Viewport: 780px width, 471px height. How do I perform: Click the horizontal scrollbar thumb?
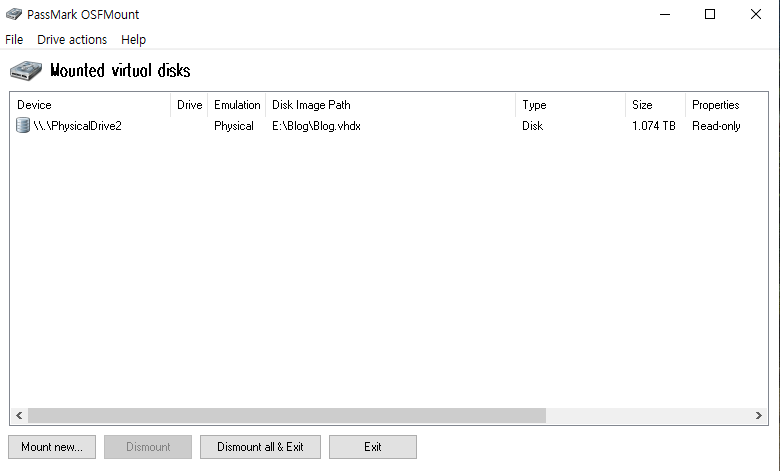(x=287, y=415)
